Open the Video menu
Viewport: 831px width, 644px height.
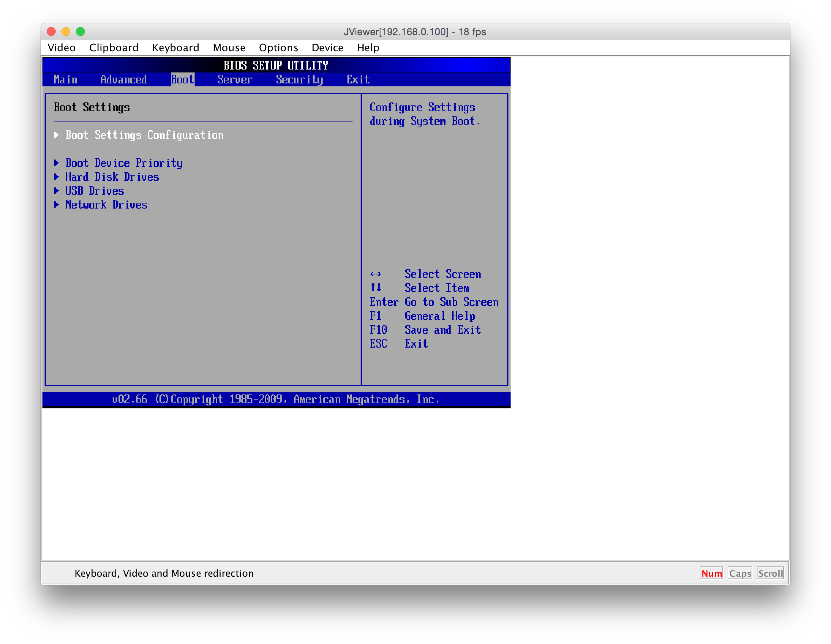tap(61, 48)
